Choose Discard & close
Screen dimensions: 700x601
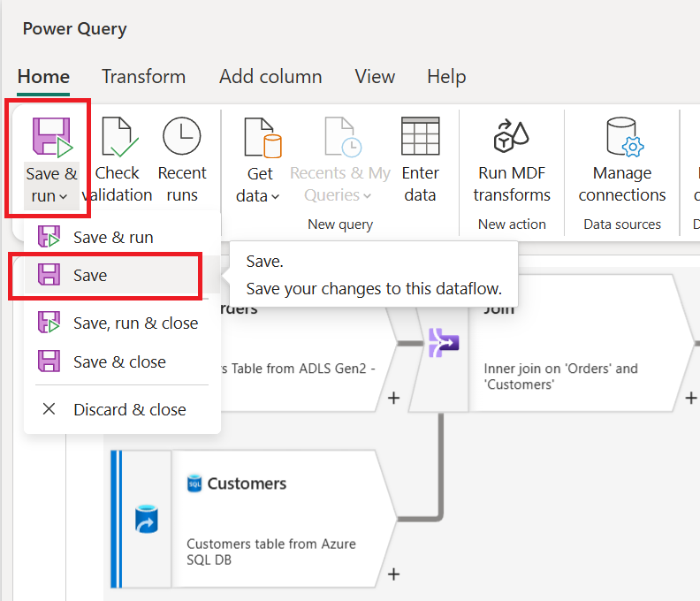(122, 409)
